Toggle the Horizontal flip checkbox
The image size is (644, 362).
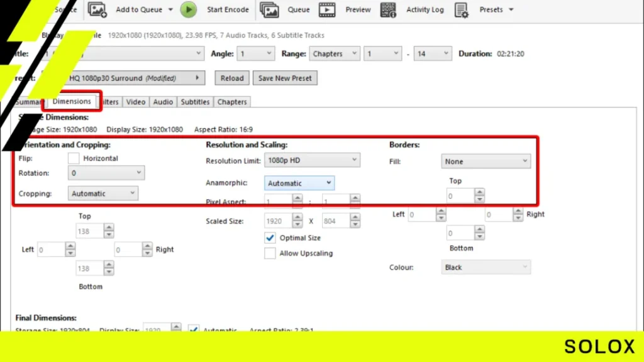tap(74, 158)
